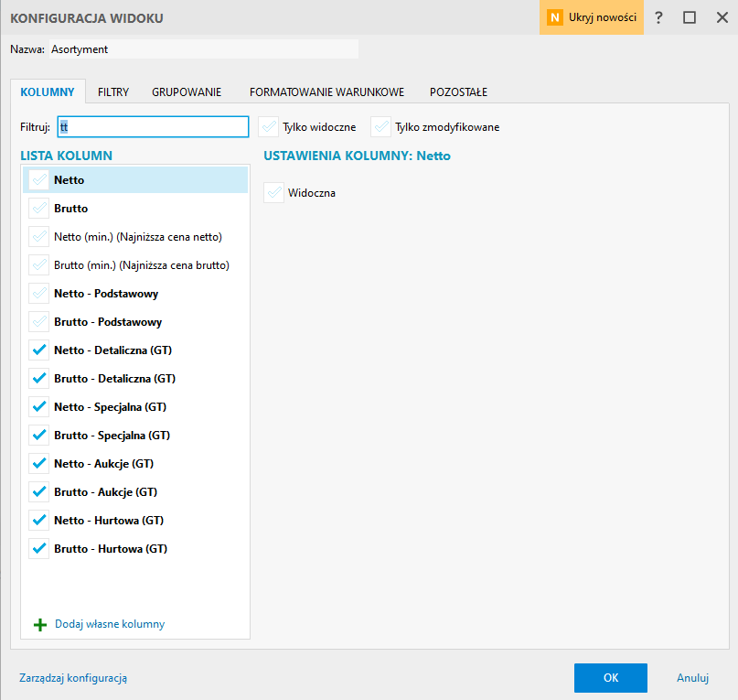Viewport: 738px width, 700px height.
Task: Uncheck Brutto - Hurtowa (GT) column
Action: [38, 549]
